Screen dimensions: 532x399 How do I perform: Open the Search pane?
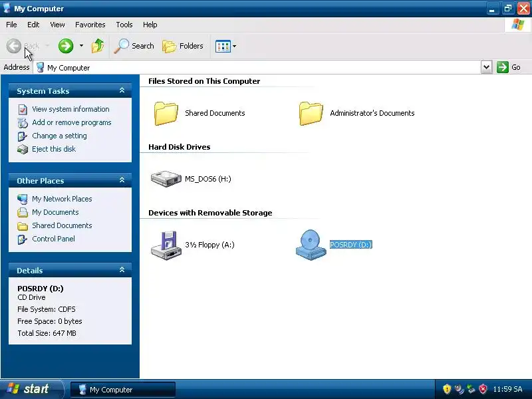[x=134, y=46]
